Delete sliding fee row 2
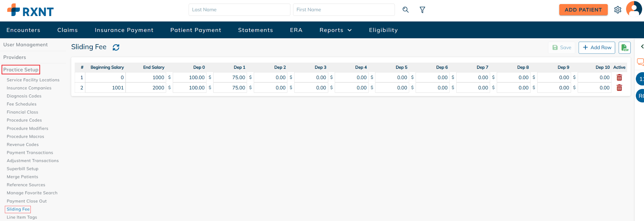The image size is (644, 221). [619, 88]
